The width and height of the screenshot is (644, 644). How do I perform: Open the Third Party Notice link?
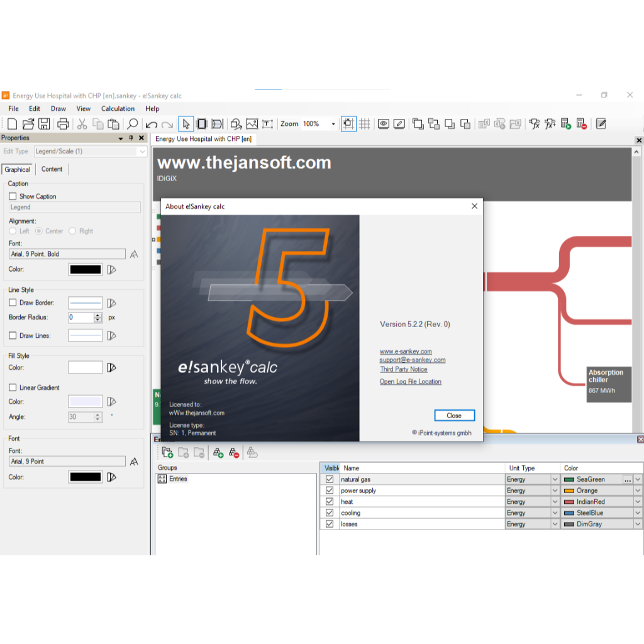[403, 369]
